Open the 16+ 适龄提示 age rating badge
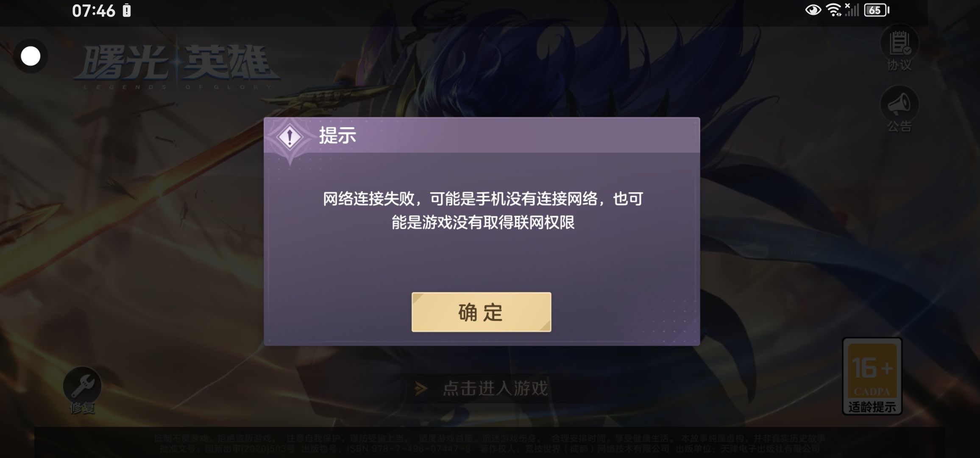The image size is (980, 458). 872,376
